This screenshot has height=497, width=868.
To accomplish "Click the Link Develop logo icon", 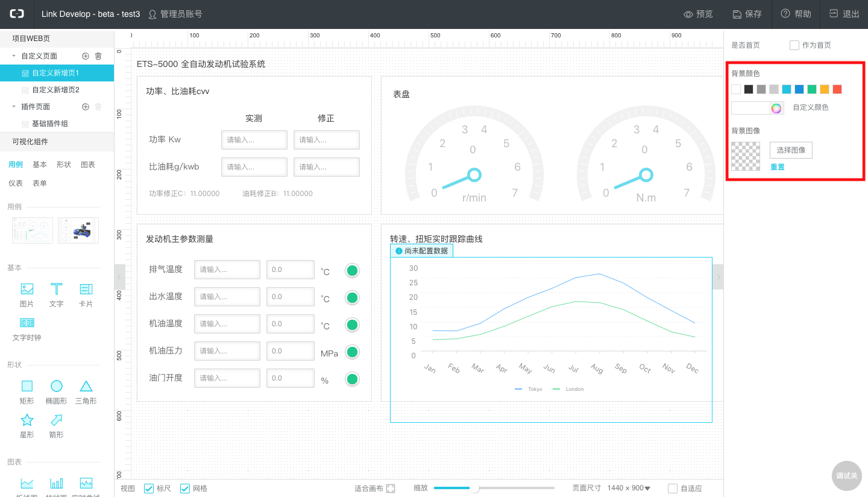I will (17, 14).
